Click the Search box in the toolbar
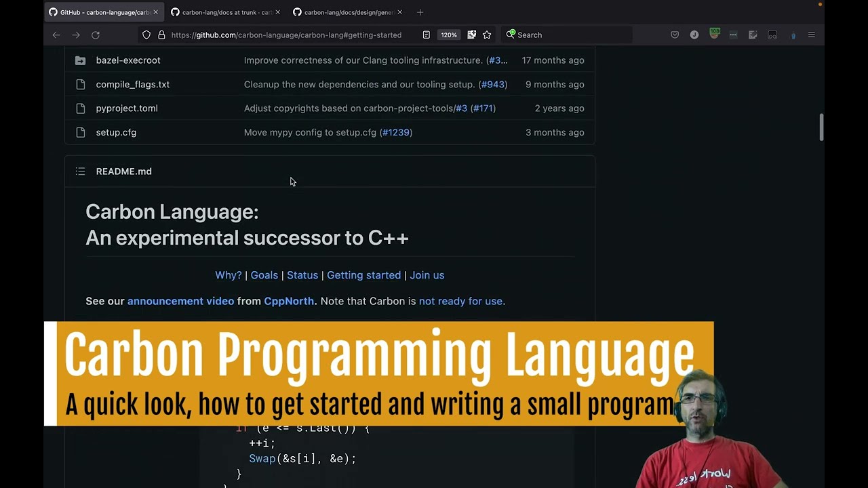Screen dimensions: 868x488 point(567,35)
